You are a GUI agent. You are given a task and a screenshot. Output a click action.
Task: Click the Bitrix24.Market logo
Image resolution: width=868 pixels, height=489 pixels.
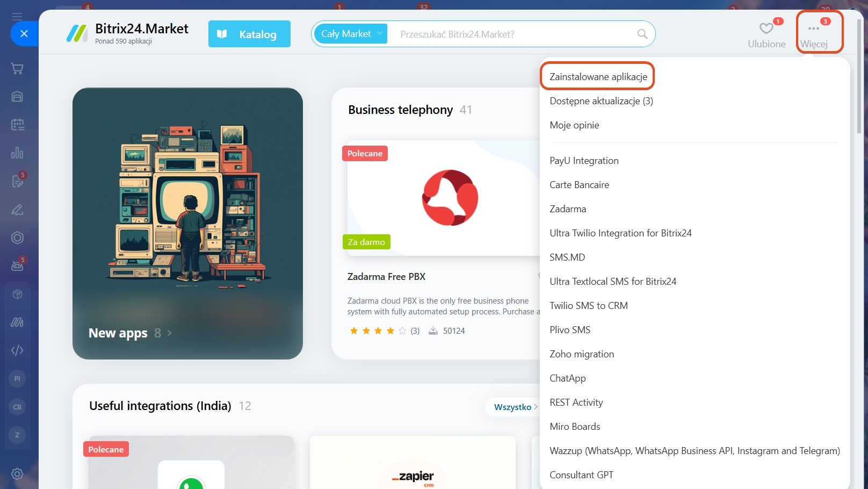[127, 33]
